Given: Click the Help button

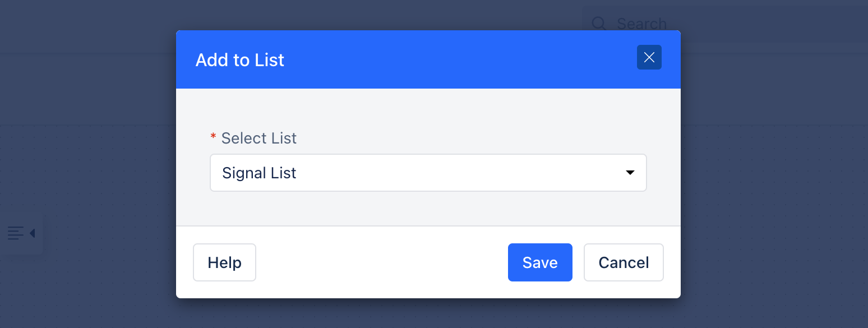Looking at the screenshot, I should [x=224, y=262].
